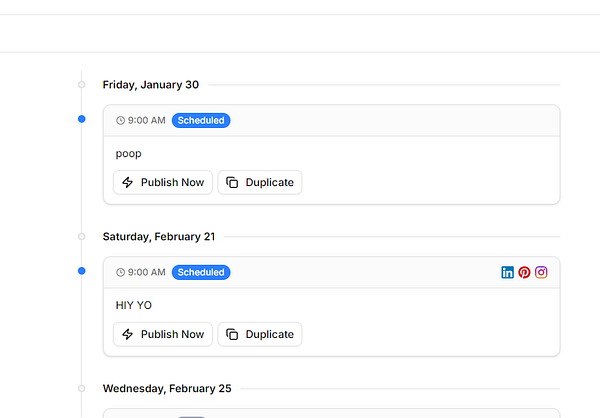Duplicate the HIY YO post

click(260, 334)
